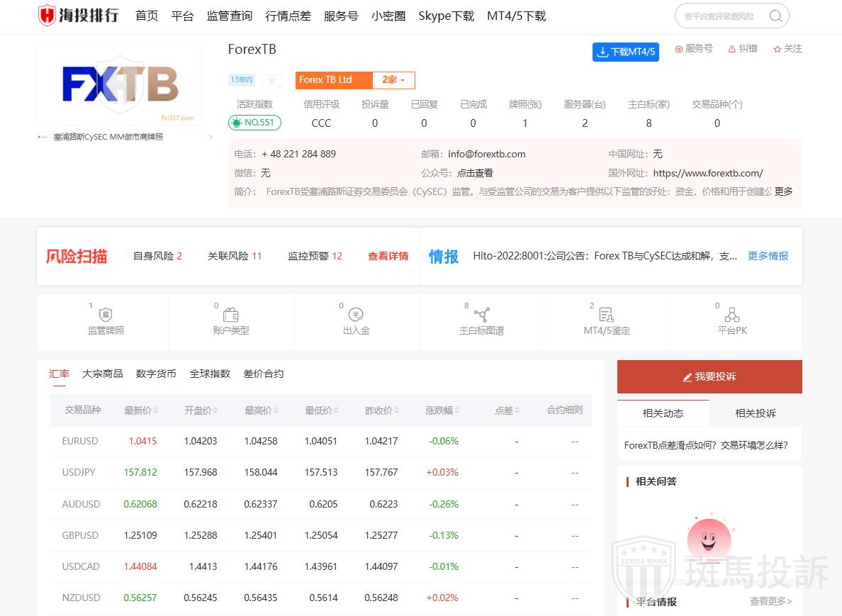Viewport: 842px width, 616px height.
Task: Open the 平台PK comparison icon
Action: pyautogui.click(x=732, y=315)
